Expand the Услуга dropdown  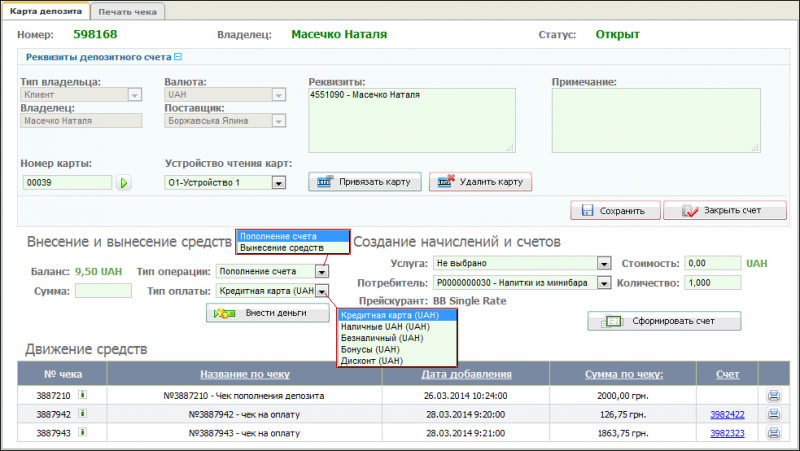point(603,263)
